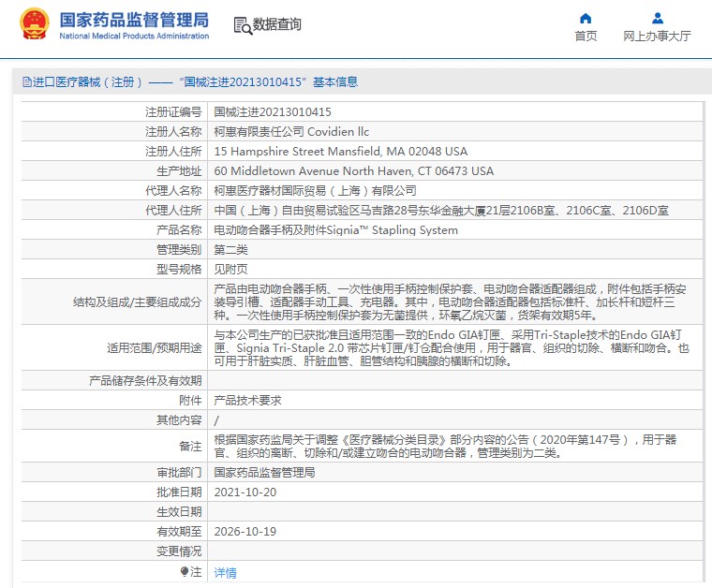712x588 pixels.
Task: Click the 适用范围/预期用途 label
Action: [155, 348]
